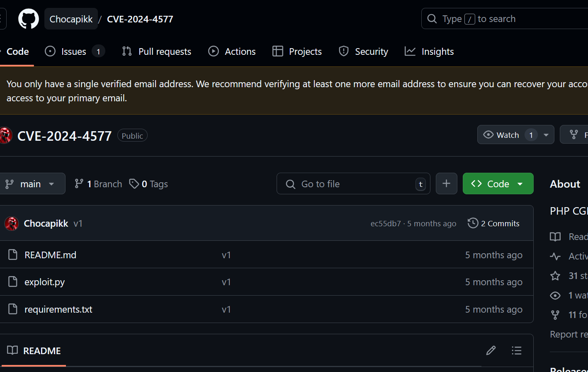Open the v1 commit message for exploit.py
588x372 pixels.
(226, 282)
